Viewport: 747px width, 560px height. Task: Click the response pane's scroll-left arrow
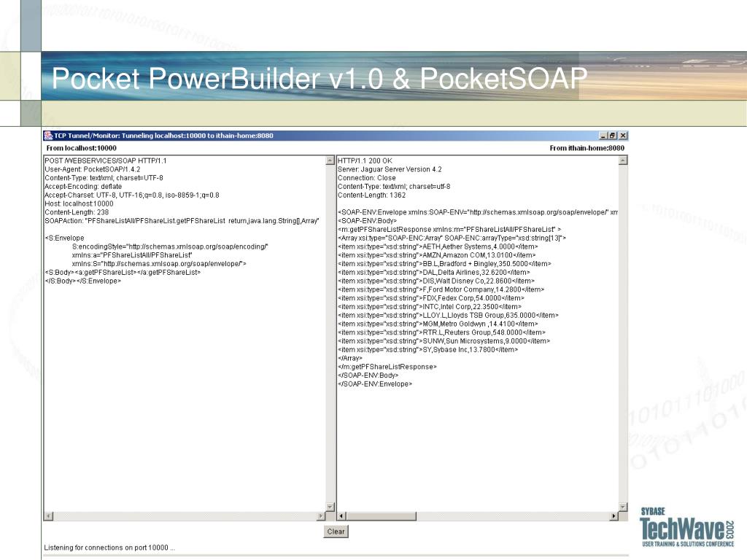pos(341,516)
